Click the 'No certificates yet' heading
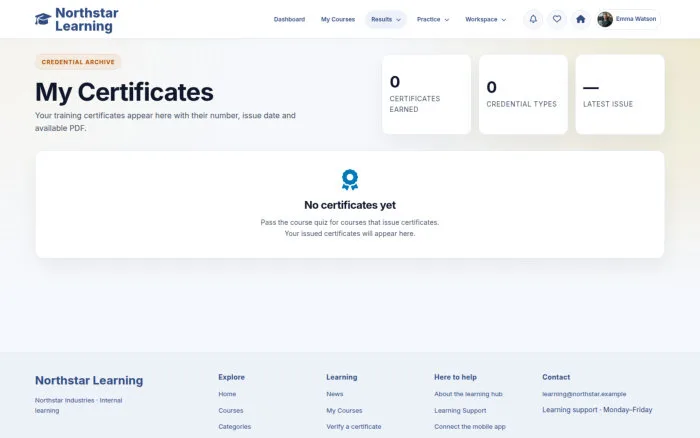 (350, 205)
